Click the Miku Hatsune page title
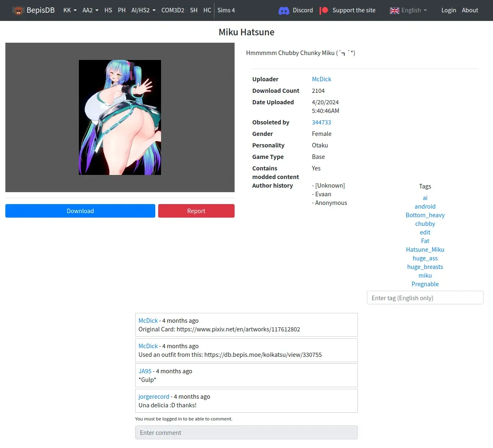Viewport: 493px width, 448px height. pos(246,32)
